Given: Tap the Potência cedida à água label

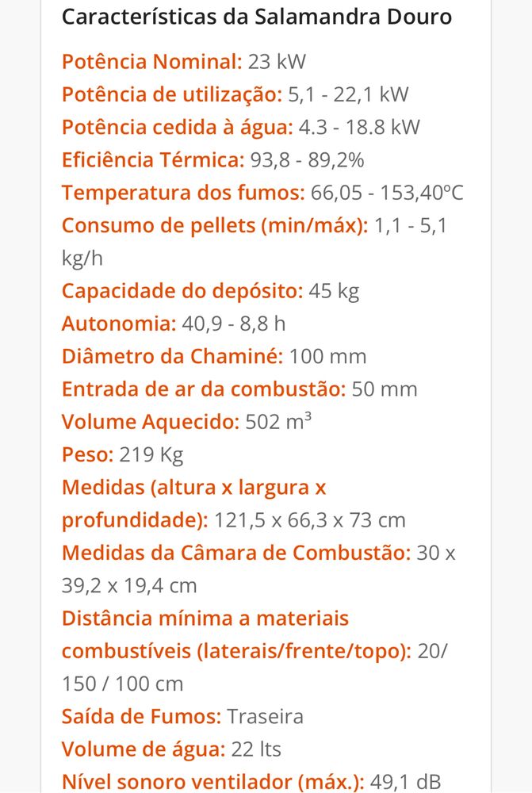Looking at the screenshot, I should pos(178,128).
